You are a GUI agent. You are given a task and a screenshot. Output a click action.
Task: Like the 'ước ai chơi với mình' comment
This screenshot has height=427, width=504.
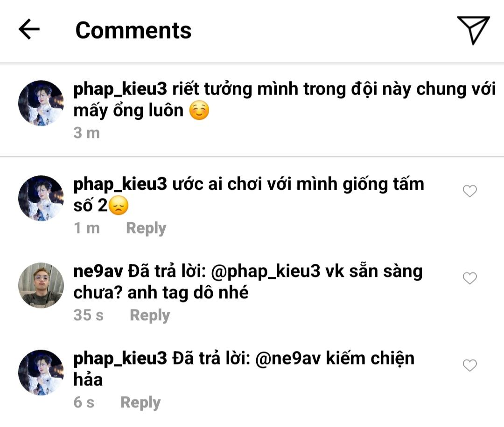469,191
